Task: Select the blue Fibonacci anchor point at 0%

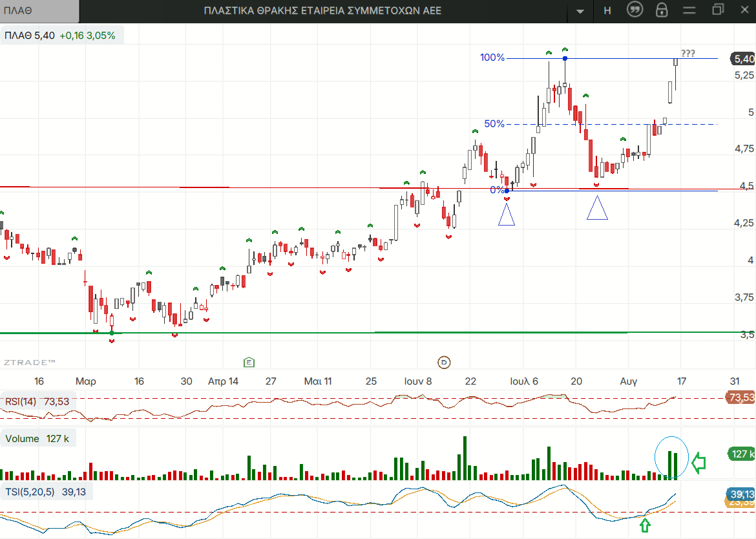Action: coord(507,191)
